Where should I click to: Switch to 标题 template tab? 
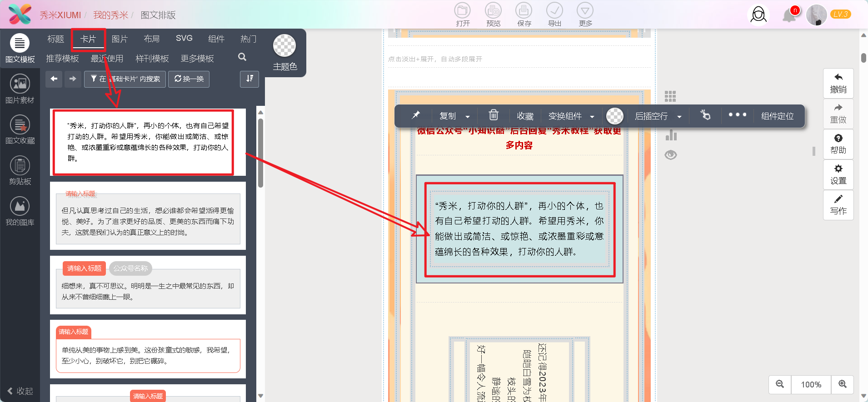pos(55,39)
